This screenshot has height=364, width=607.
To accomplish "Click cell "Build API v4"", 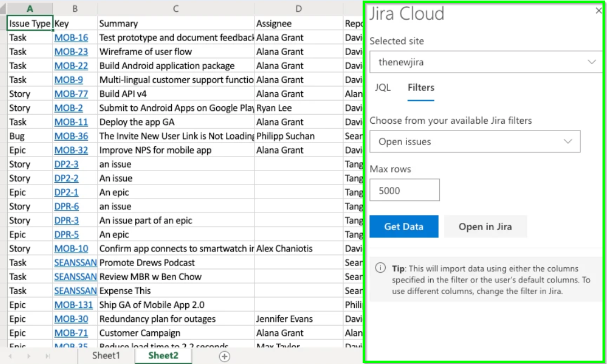I will pos(176,93).
